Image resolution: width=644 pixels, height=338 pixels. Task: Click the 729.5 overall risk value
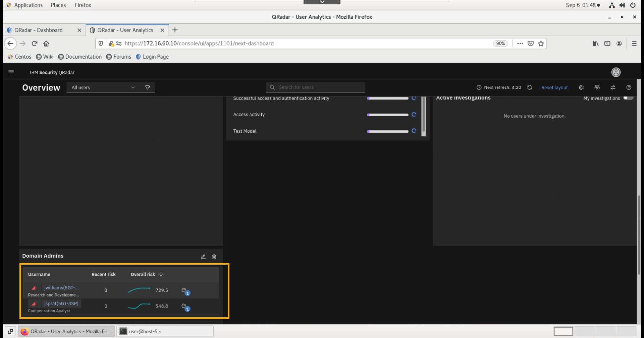pyautogui.click(x=162, y=290)
